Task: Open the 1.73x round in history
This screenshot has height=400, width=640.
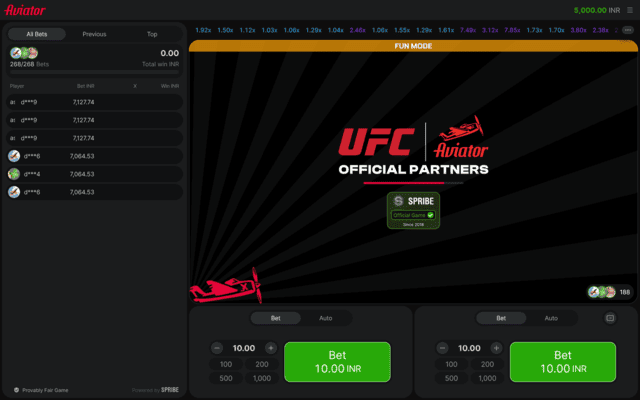Action: 534,30
